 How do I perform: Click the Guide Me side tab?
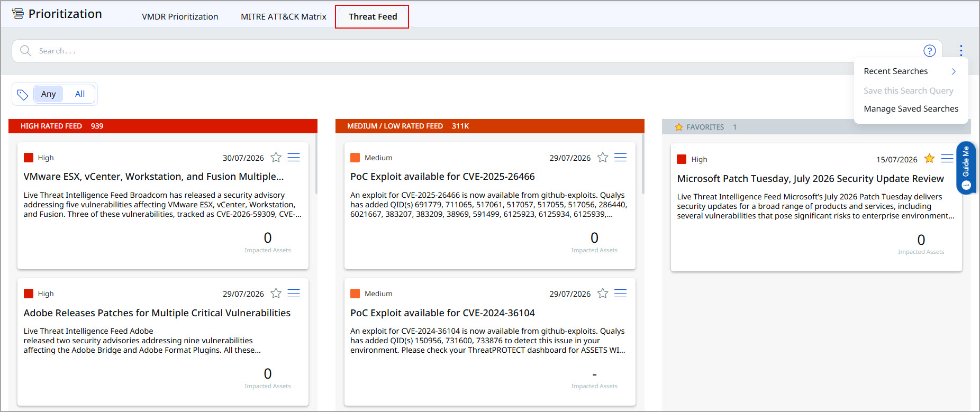pyautogui.click(x=966, y=168)
